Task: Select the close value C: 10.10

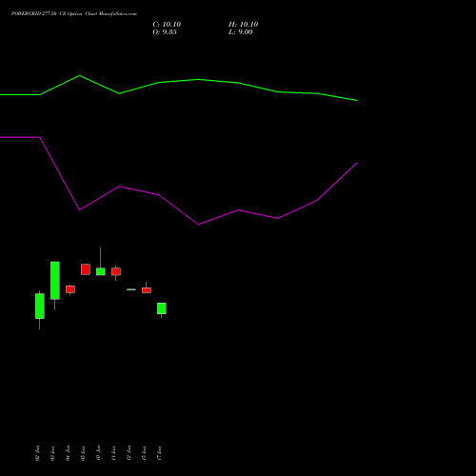Action: click(167, 25)
